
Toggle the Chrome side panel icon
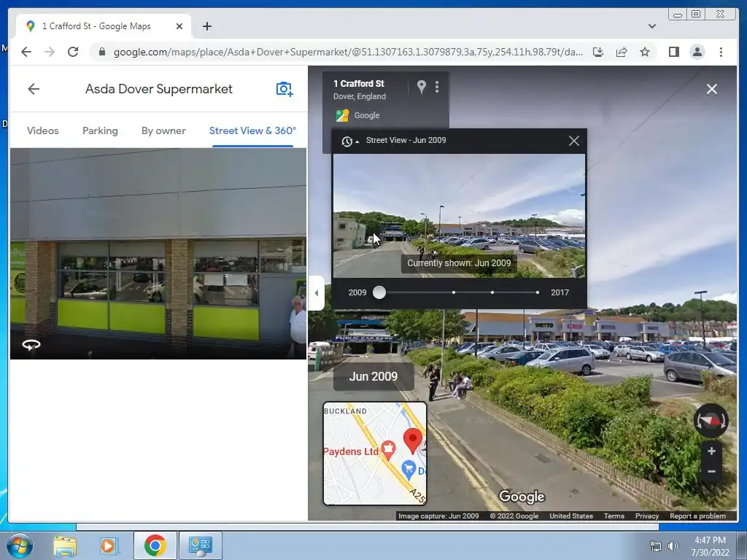673,52
